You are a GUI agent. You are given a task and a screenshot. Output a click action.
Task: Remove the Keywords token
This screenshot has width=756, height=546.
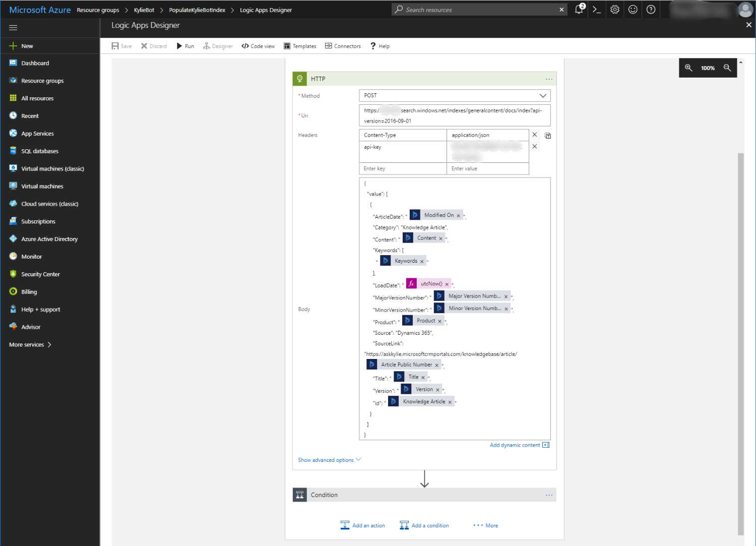coord(422,262)
